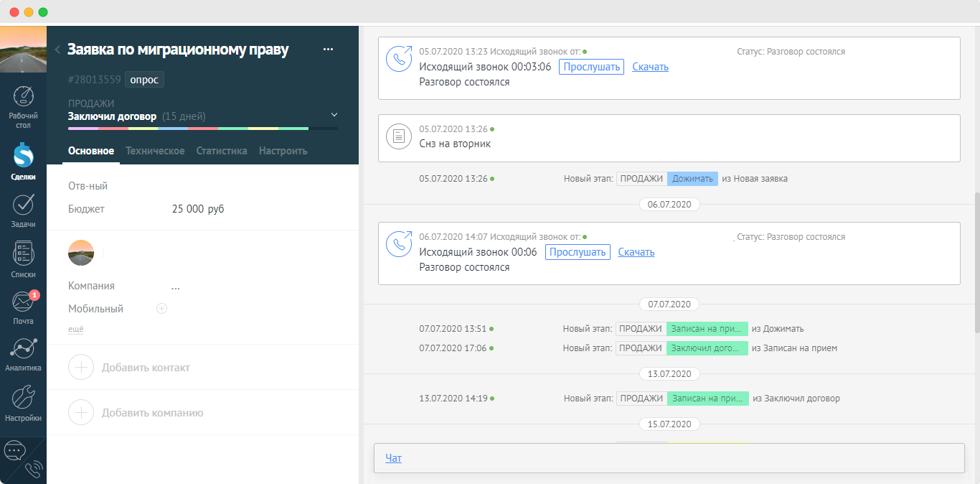Image resolution: width=980 pixels, height=484 pixels.
Task: Open the three-dots menu of the deal
Action: click(x=328, y=50)
